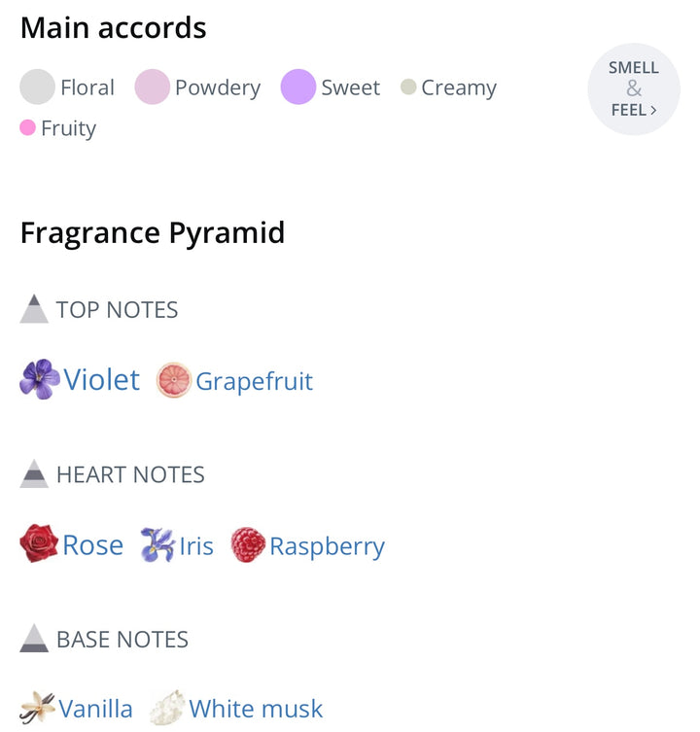Open the White musk note link
Viewport: 700px width, 732px height.
click(x=256, y=709)
